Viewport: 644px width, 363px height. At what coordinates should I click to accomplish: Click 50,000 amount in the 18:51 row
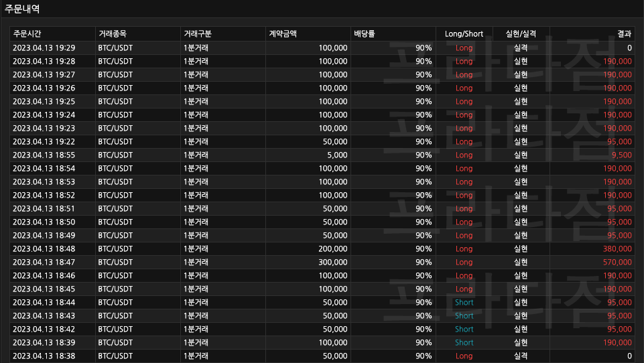[x=335, y=208]
